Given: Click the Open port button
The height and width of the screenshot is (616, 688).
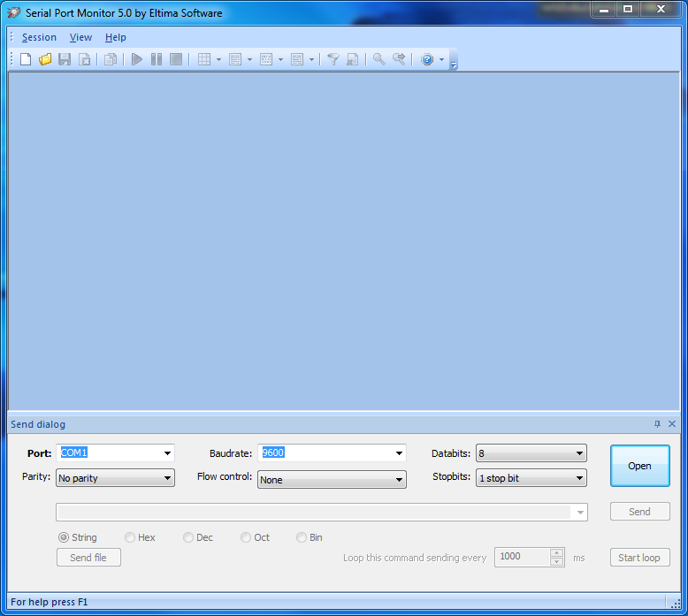Looking at the screenshot, I should pos(639,466).
